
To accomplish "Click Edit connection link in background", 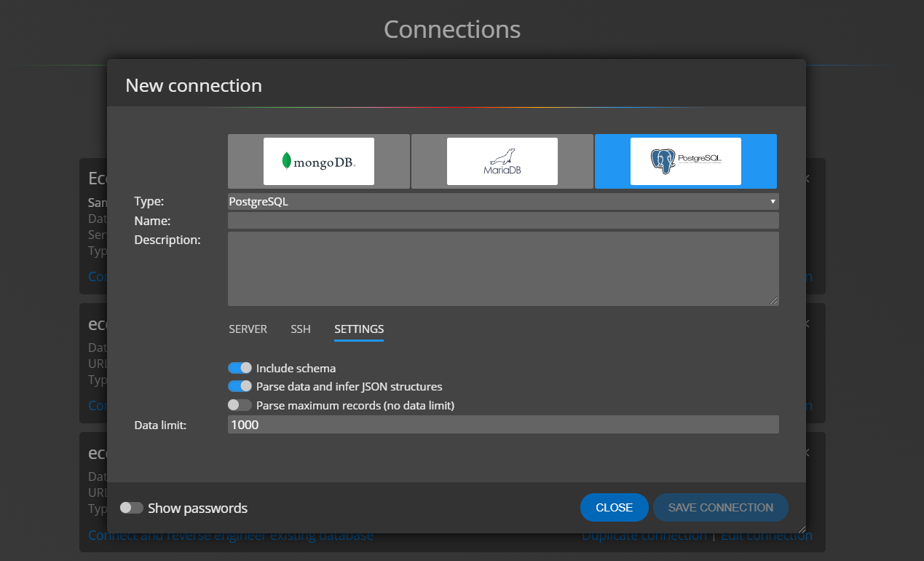I will click(767, 536).
